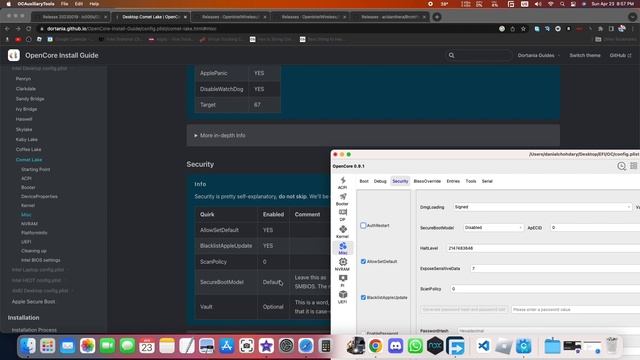Viewport: 640px width, 360px height.
Task: Switch to the Entries tab
Action: click(453, 181)
